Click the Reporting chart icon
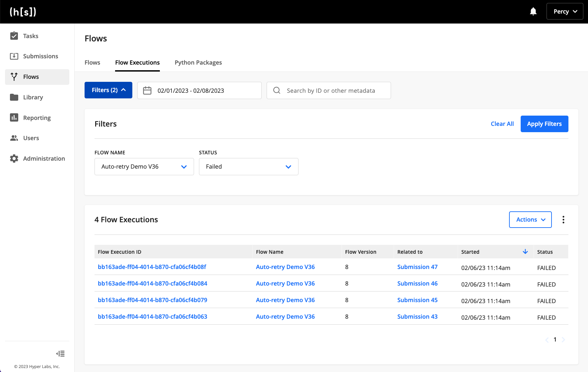The height and width of the screenshot is (372, 588). [14, 118]
